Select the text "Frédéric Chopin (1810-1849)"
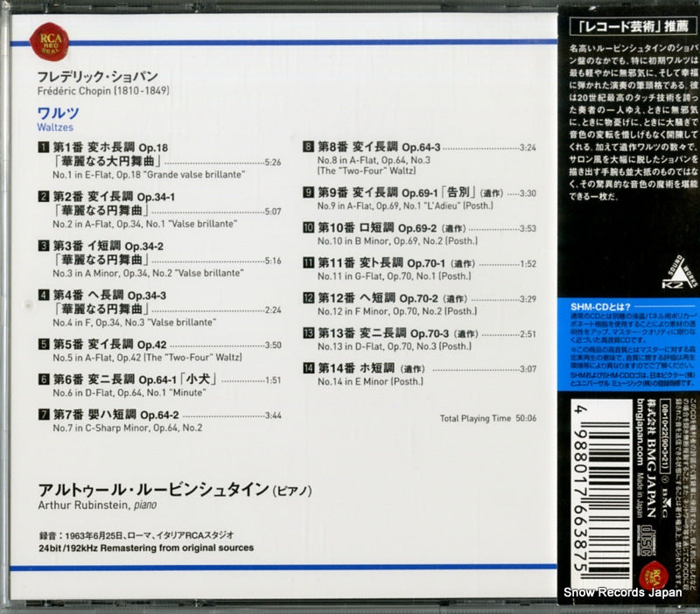The image size is (700, 614). pos(103,91)
